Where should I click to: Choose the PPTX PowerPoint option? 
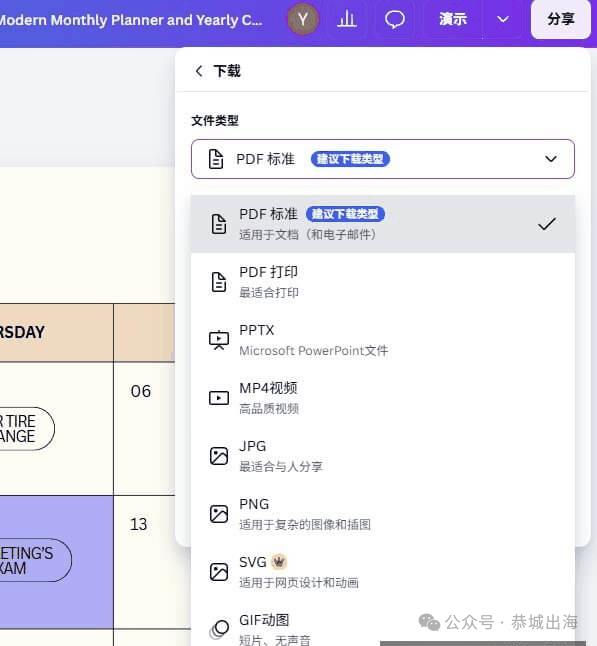coord(383,340)
